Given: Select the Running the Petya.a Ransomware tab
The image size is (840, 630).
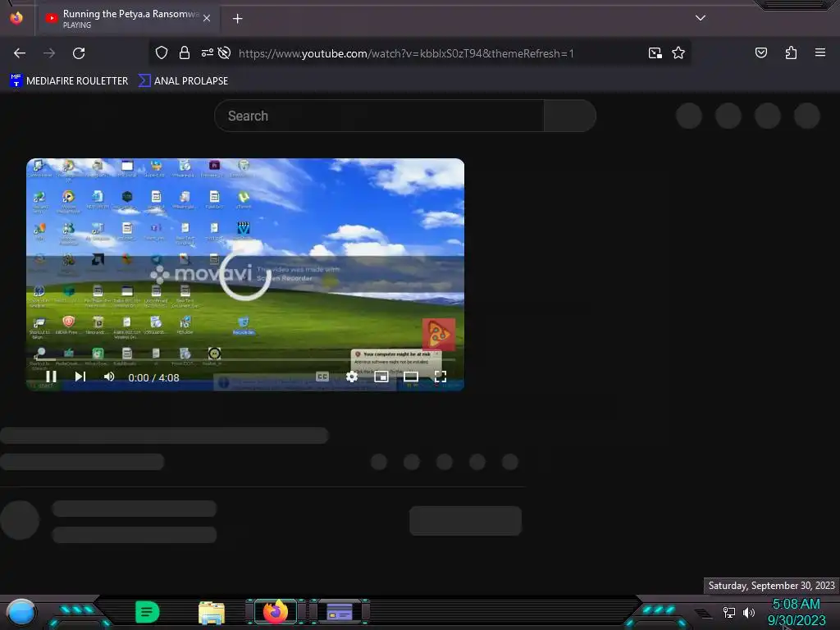Looking at the screenshot, I should click(x=127, y=19).
